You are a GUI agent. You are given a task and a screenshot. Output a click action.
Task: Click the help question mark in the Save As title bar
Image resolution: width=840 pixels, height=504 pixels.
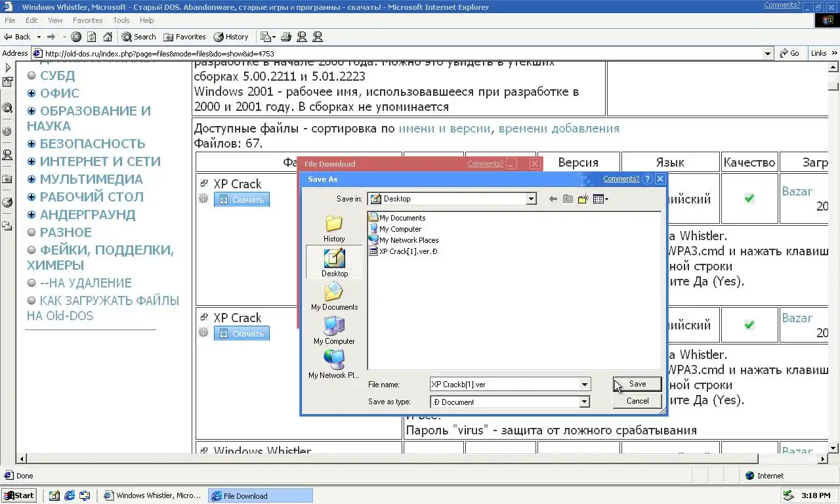[x=648, y=178]
